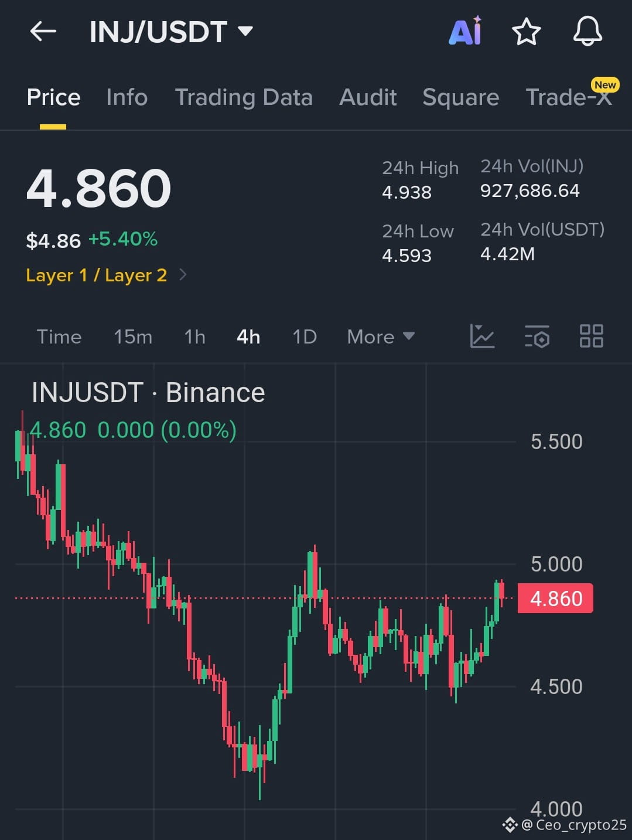Switch to the Info tab
632x840 pixels.
point(127,97)
